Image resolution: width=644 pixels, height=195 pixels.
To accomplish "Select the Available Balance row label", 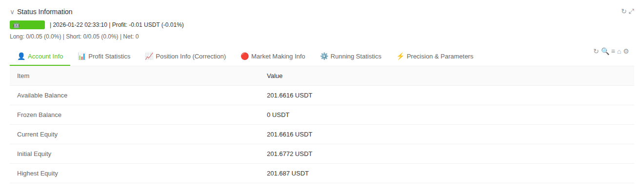I will (x=42, y=96).
